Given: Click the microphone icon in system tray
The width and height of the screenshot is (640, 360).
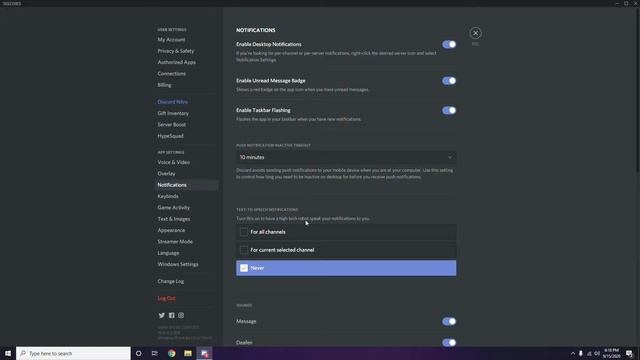Looking at the screenshot, I should click(x=581, y=353).
